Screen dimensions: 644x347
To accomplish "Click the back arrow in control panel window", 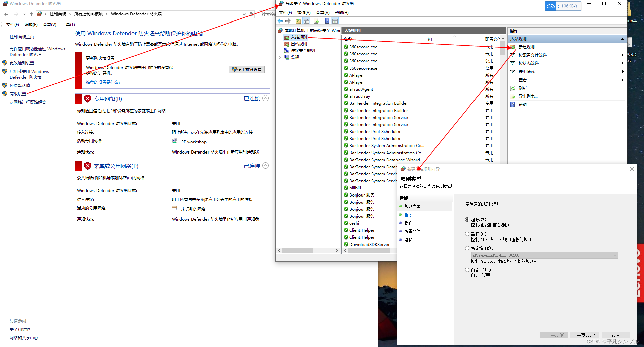I will [6, 14].
